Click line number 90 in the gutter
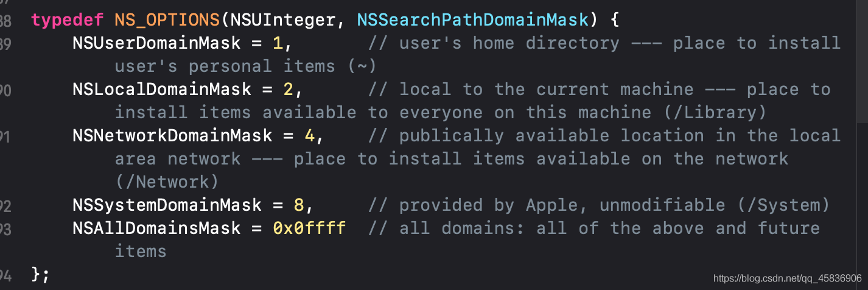The height and width of the screenshot is (290, 868). coord(5,90)
